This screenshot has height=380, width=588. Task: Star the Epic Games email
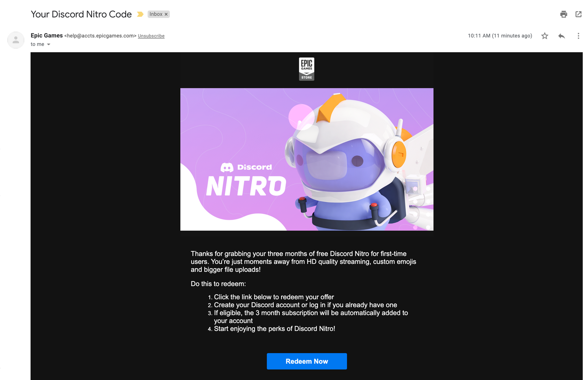click(544, 36)
